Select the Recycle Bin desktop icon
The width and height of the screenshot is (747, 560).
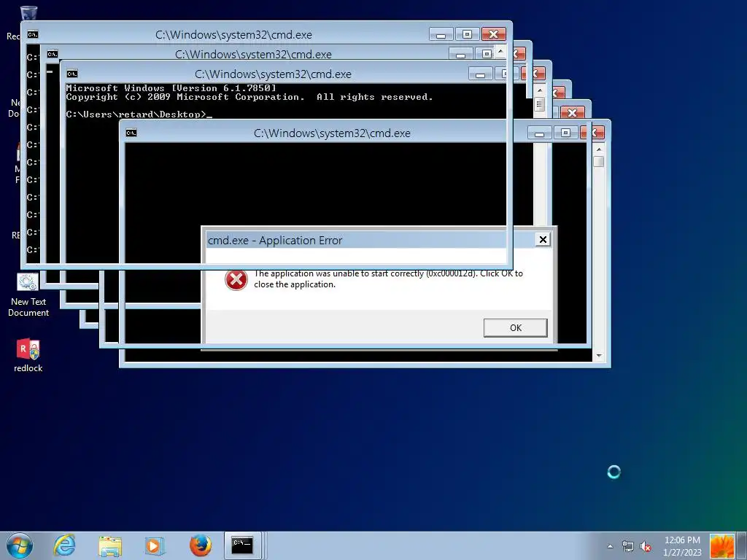tap(28, 13)
